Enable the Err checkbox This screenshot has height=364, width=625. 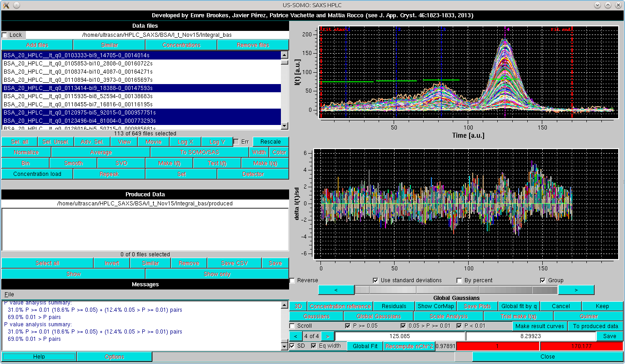(x=236, y=142)
